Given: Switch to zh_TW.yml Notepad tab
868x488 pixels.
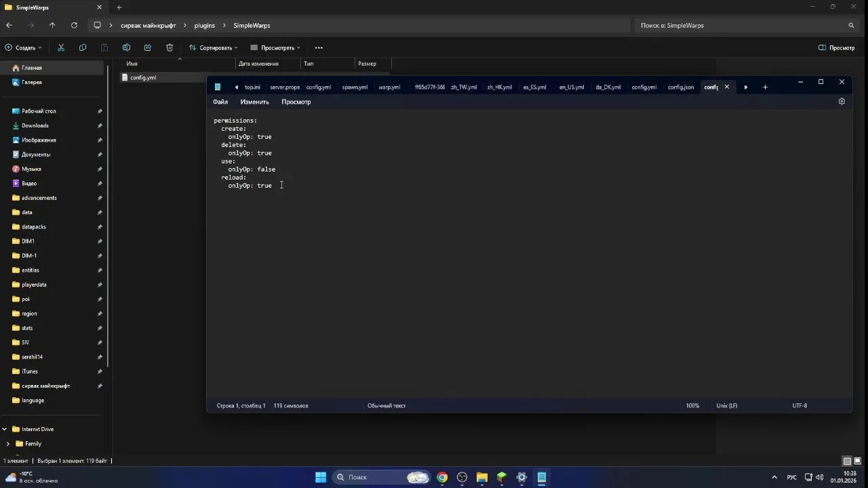Looking at the screenshot, I should tap(464, 87).
